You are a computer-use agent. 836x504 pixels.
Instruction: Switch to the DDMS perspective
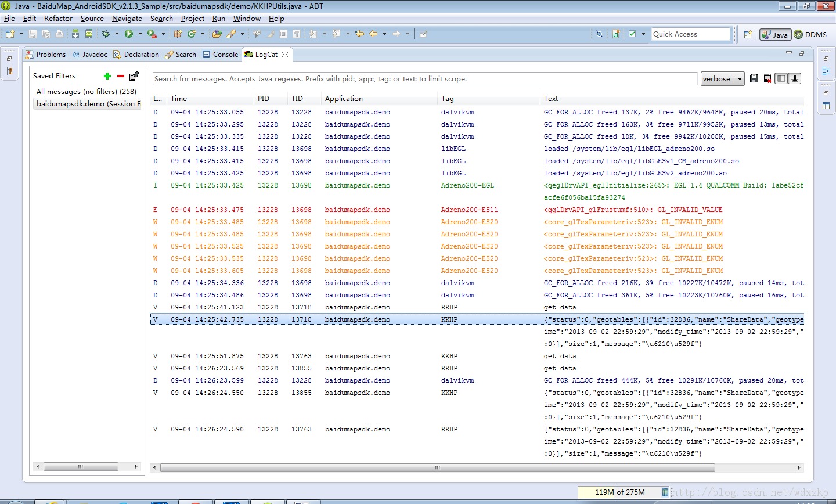[x=810, y=34]
